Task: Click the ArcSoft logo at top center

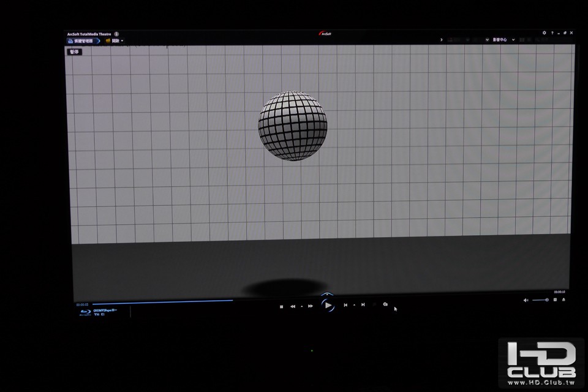Action: (x=325, y=34)
